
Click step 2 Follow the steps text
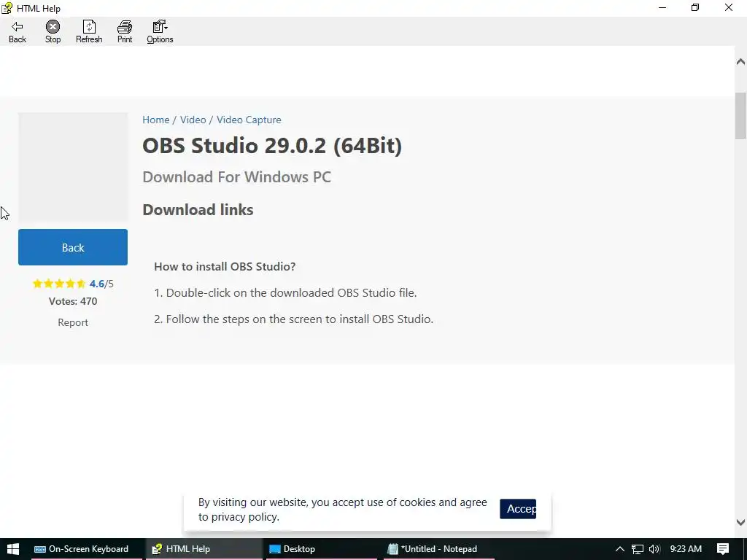click(x=293, y=319)
